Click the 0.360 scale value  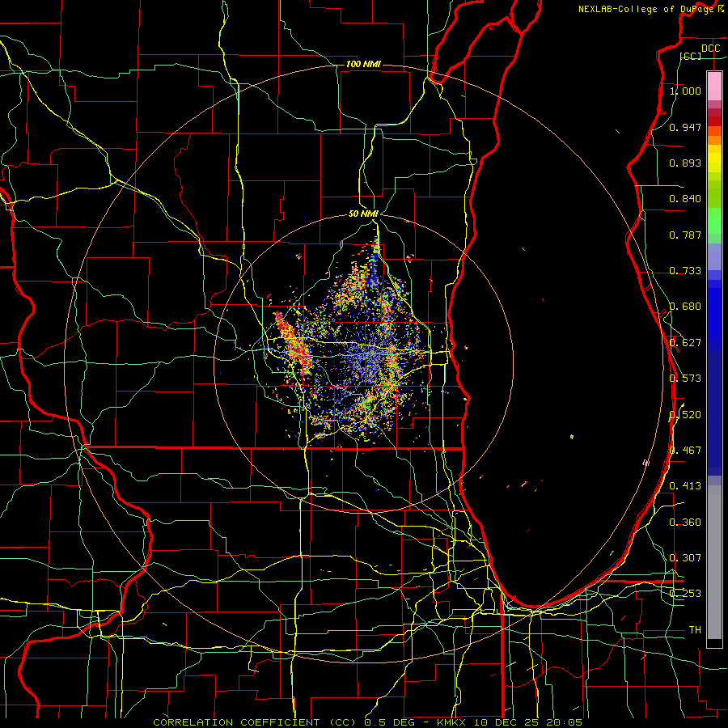pyautogui.click(x=685, y=523)
